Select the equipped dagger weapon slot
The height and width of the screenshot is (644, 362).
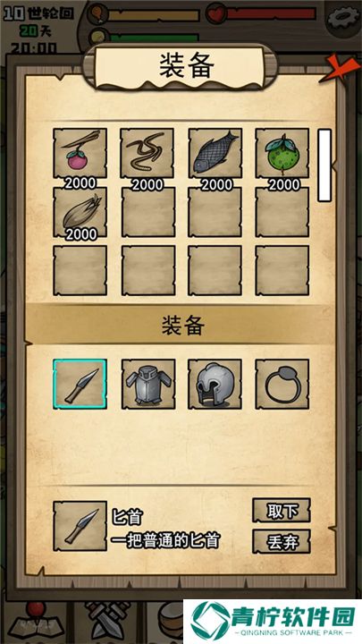(80, 384)
